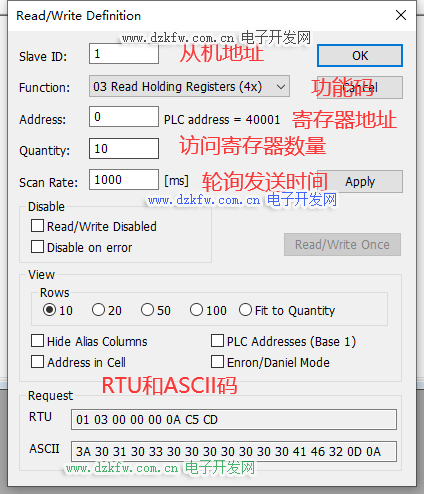Viewport: 424px width, 494px height.
Task: Open the Function dropdown list
Action: point(189,86)
